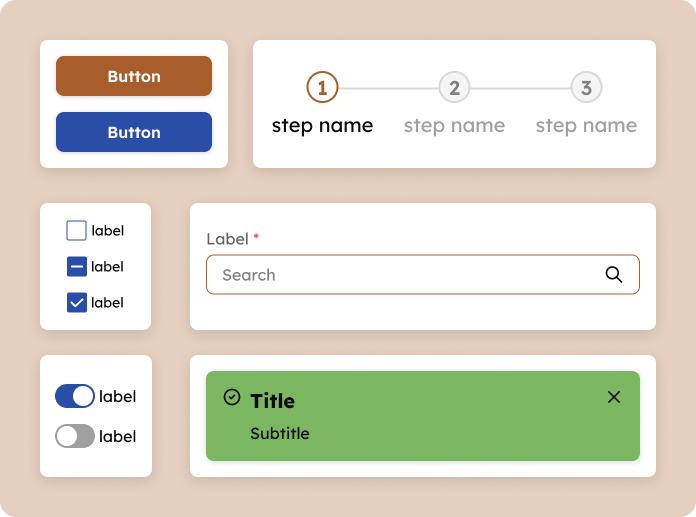
Task: Turn off the enabled blue toggle switch
Action: coord(75,396)
